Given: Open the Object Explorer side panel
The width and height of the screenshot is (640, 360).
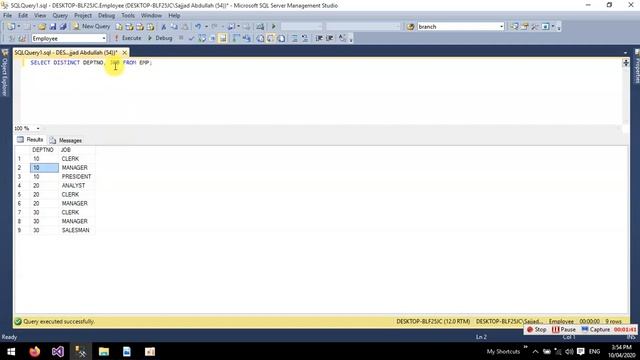Looking at the screenshot, I should [5, 73].
